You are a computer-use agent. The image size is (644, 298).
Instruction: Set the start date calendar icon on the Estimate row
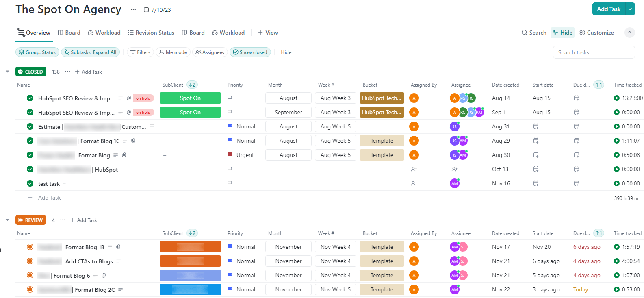click(536, 126)
